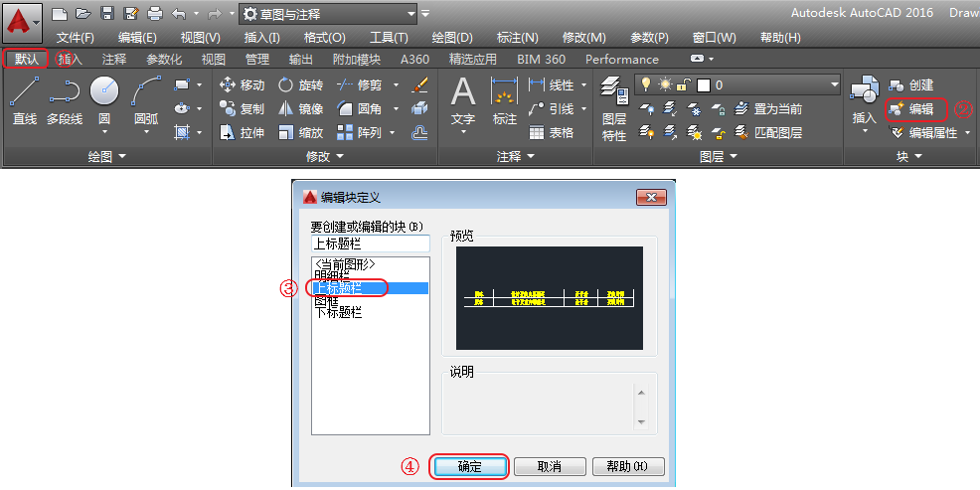Click the 线性 linear dimension tool
The height and width of the screenshot is (490, 980).
pos(552,85)
